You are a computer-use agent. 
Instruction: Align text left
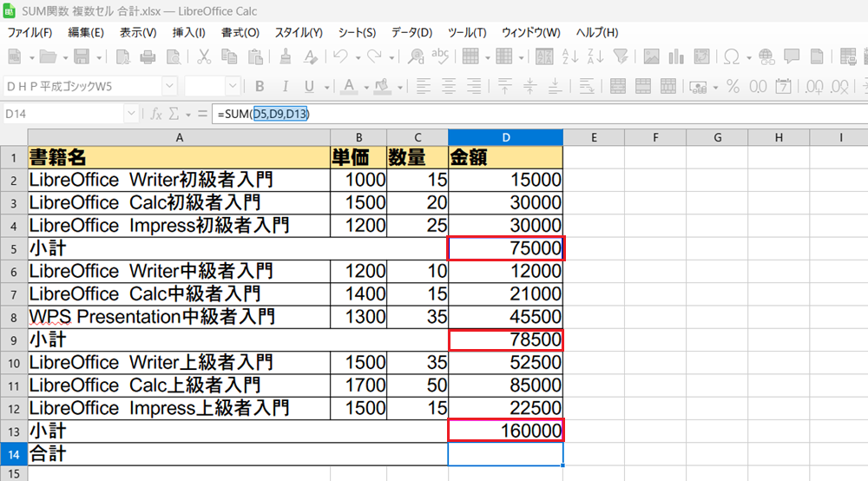(424, 86)
